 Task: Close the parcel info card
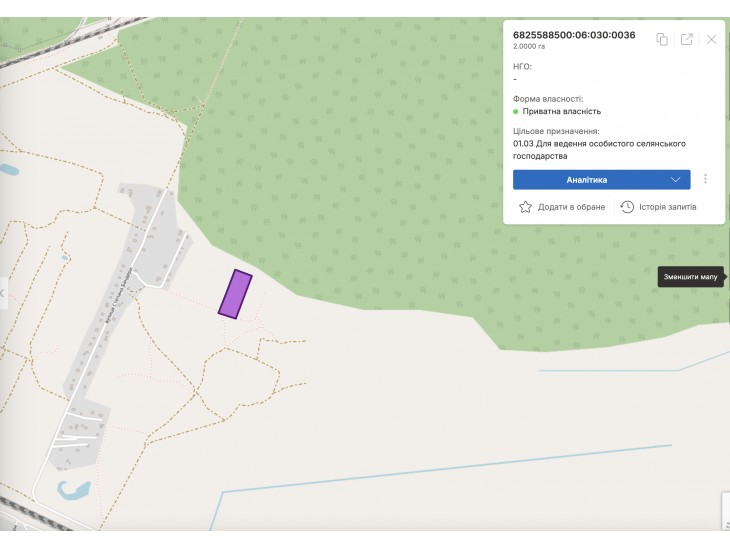pos(711,40)
